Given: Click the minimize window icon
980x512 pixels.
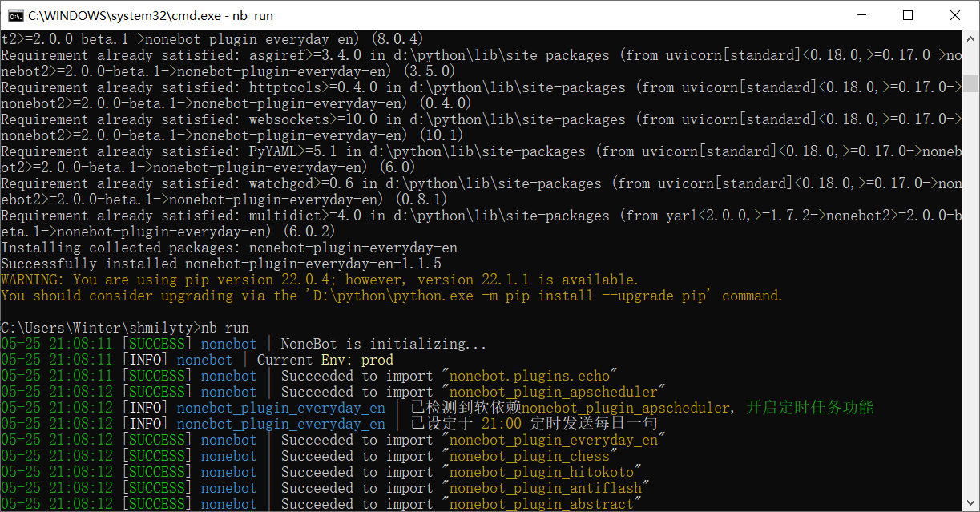Looking at the screenshot, I should tap(861, 15).
